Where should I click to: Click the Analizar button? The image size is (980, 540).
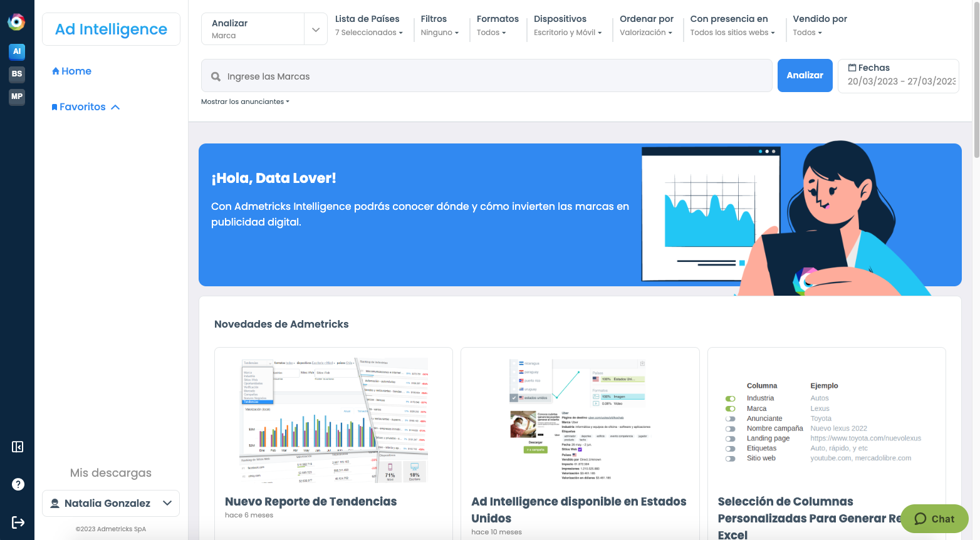tap(805, 75)
